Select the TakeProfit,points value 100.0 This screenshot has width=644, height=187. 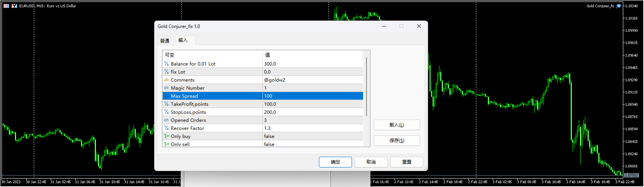[x=312, y=104]
